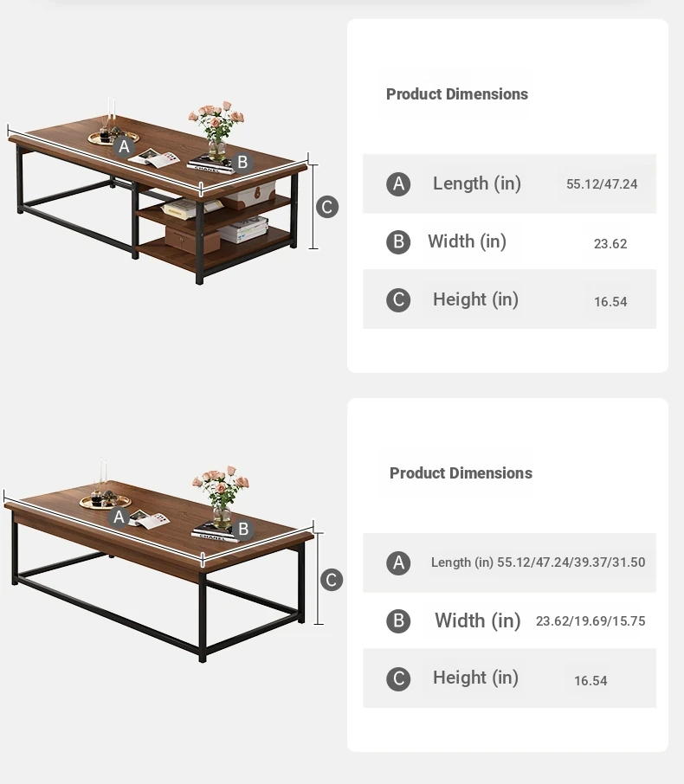Viewport: 684px width, 784px height.
Task: Click the A badge in the second dimensions chart
Action: (x=398, y=563)
